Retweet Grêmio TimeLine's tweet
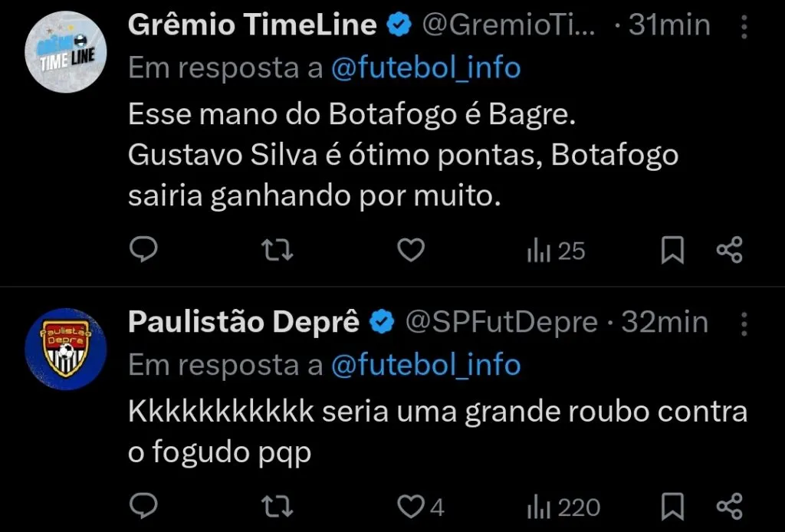Viewport: 785px width, 532px height. [277, 249]
